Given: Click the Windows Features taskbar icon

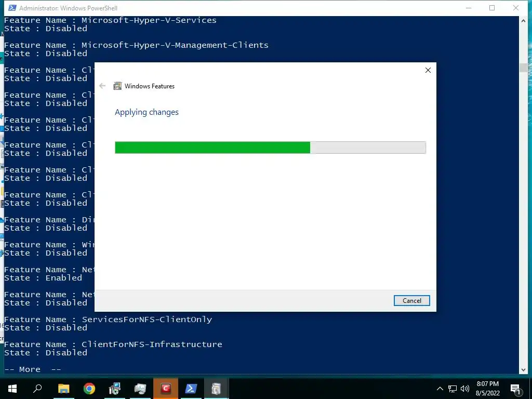Looking at the screenshot, I should click(216, 389).
